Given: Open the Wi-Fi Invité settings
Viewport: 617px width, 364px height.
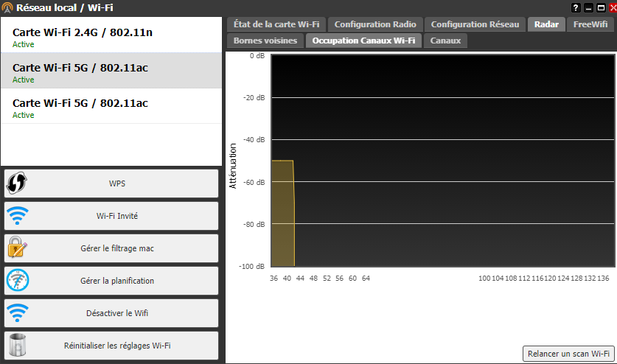Looking at the screenshot, I should [111, 216].
